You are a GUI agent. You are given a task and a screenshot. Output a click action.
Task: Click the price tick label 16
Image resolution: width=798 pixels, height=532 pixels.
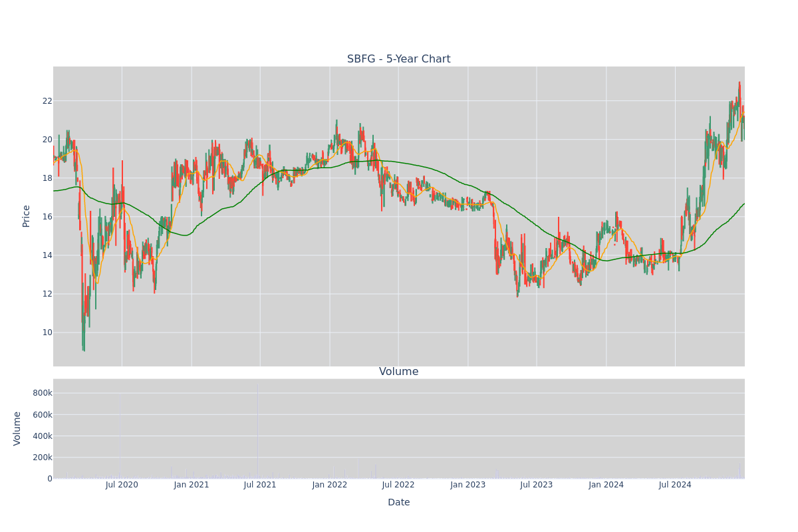point(47,217)
